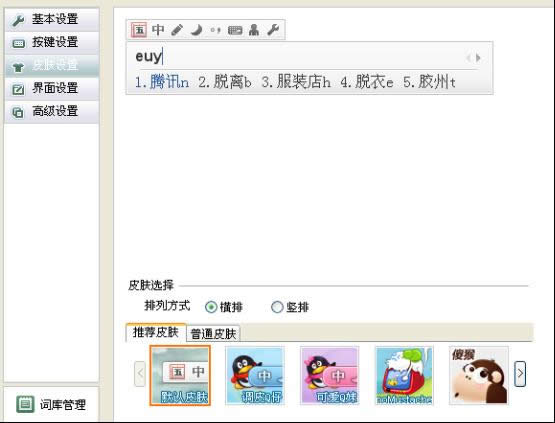
Task: Show previous skins with left arrow
Action: pyautogui.click(x=140, y=373)
